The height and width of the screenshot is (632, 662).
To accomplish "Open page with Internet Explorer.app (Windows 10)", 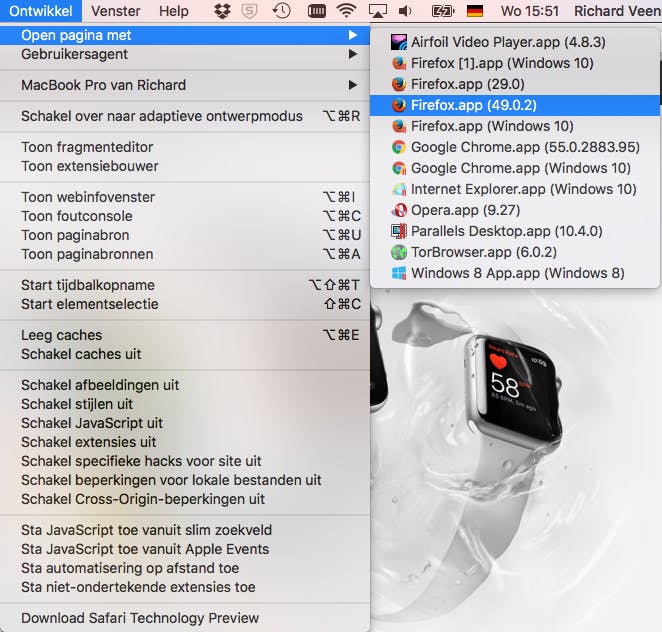I will 515,189.
